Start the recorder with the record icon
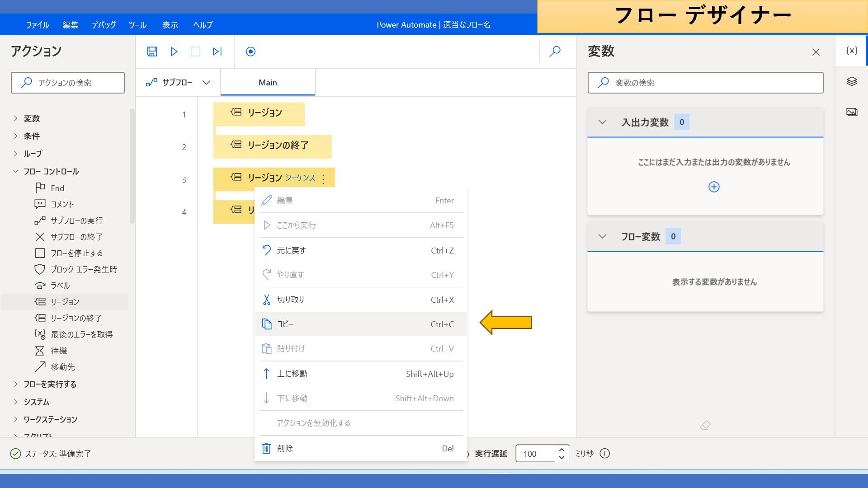868x488 pixels. coord(250,52)
